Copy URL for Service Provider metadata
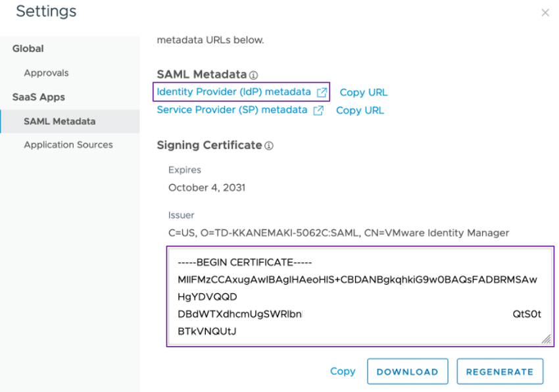 click(360, 110)
